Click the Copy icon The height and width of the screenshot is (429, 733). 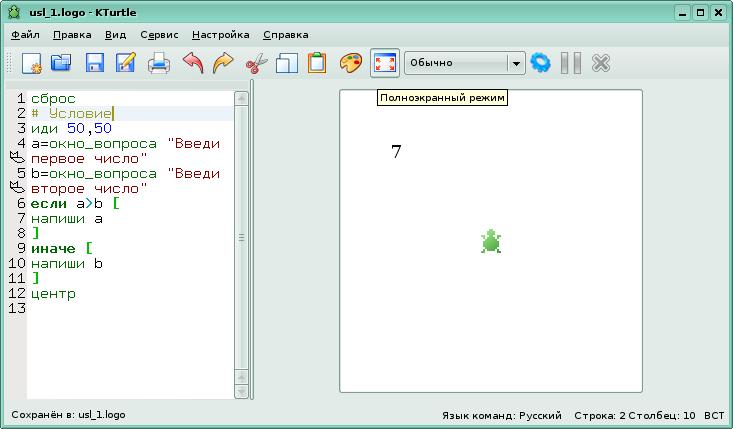tap(287, 63)
